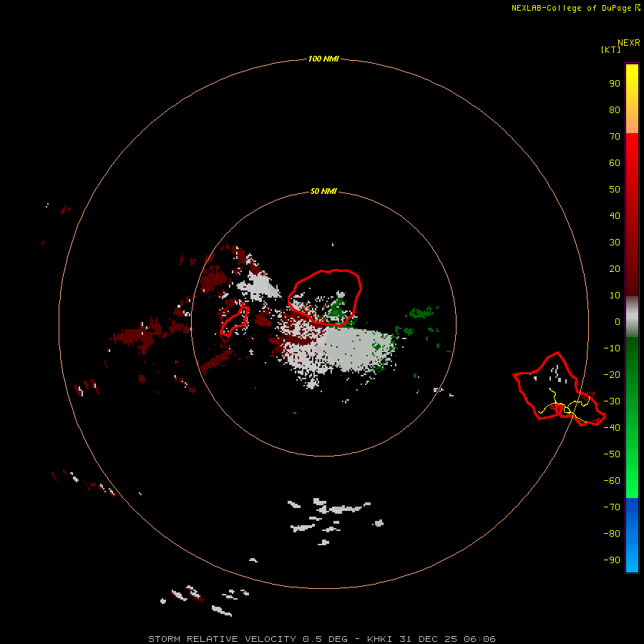Screen dimensions: 644x644
Task: Click the 0 knot scale label
Action: tap(618, 321)
